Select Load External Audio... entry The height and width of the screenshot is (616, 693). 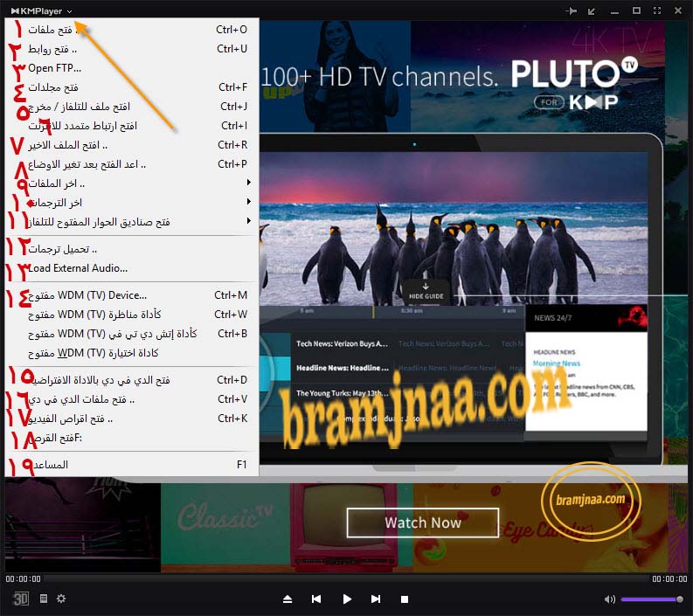point(132,268)
